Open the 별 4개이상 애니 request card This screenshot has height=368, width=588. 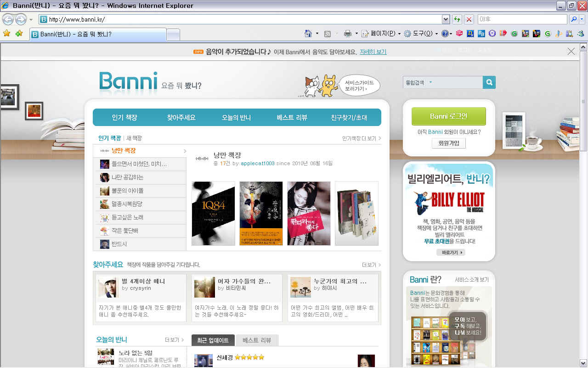141,298
